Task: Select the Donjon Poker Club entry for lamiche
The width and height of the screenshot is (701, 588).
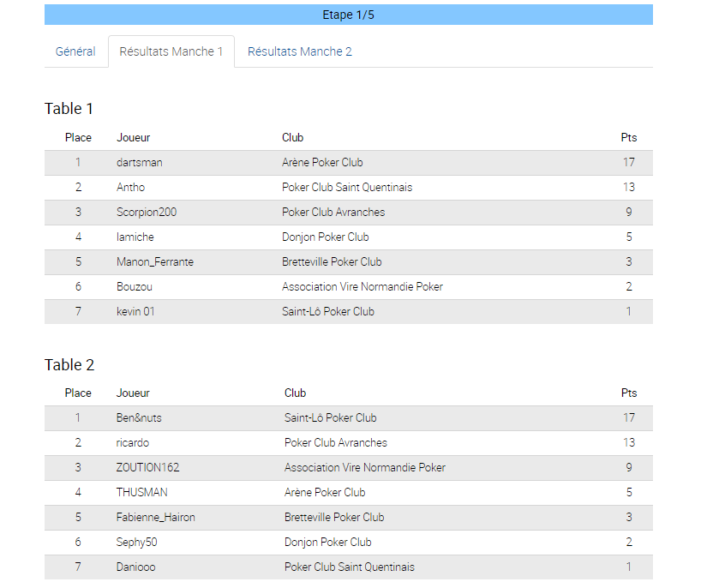Action: point(325,237)
